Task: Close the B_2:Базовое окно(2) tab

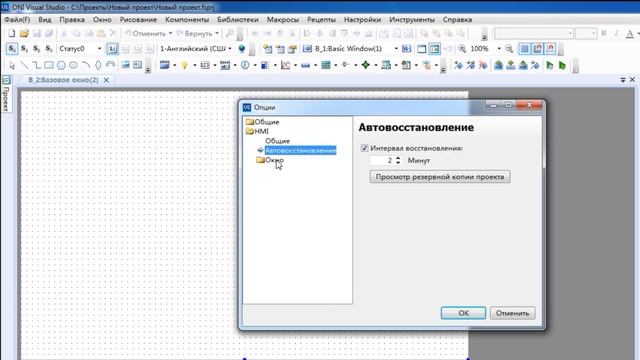Action: (106, 80)
